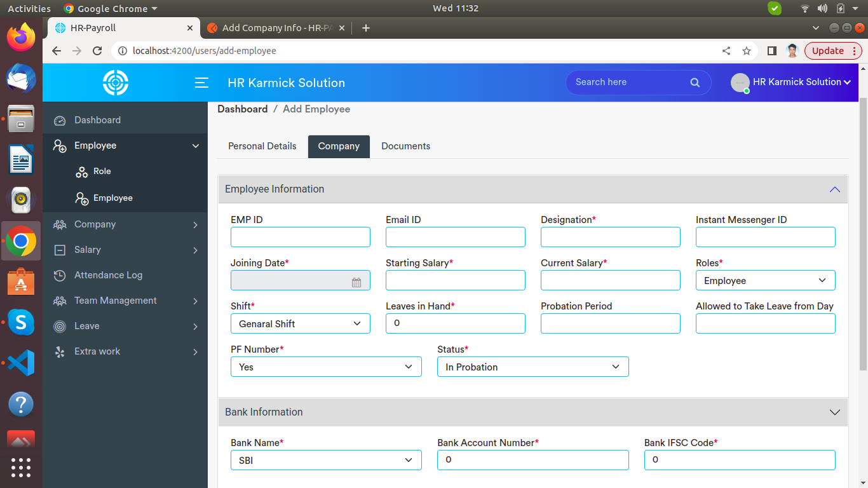This screenshot has width=868, height=488.
Task: Click the Chrome Update button
Action: click(827, 51)
